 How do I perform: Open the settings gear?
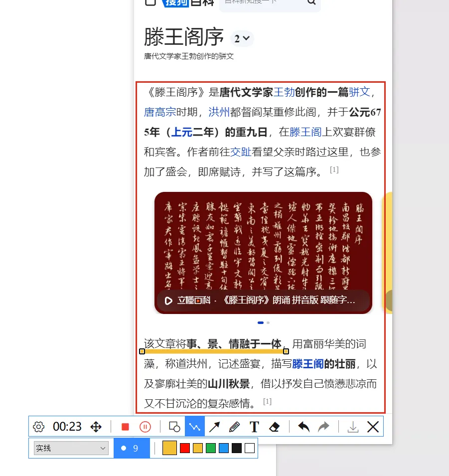pos(38,427)
